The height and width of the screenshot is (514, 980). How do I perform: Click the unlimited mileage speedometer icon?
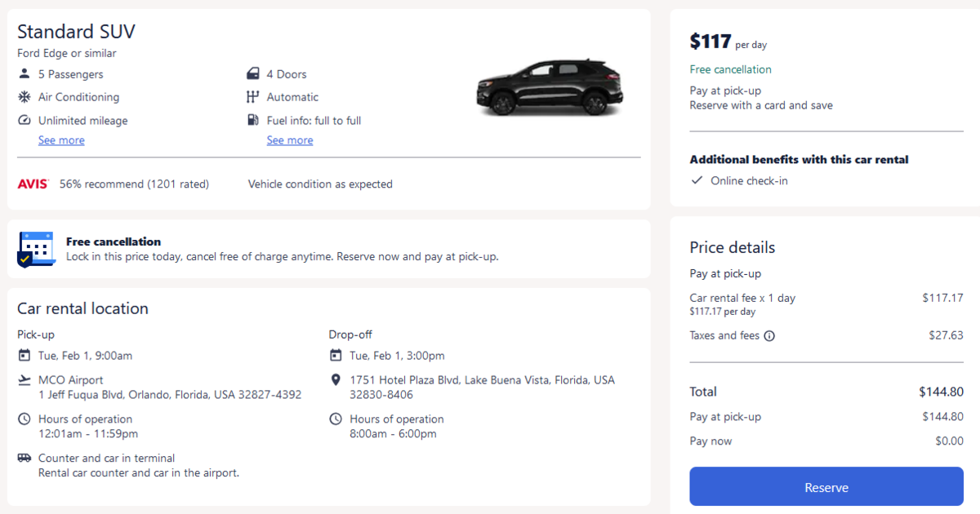[24, 121]
